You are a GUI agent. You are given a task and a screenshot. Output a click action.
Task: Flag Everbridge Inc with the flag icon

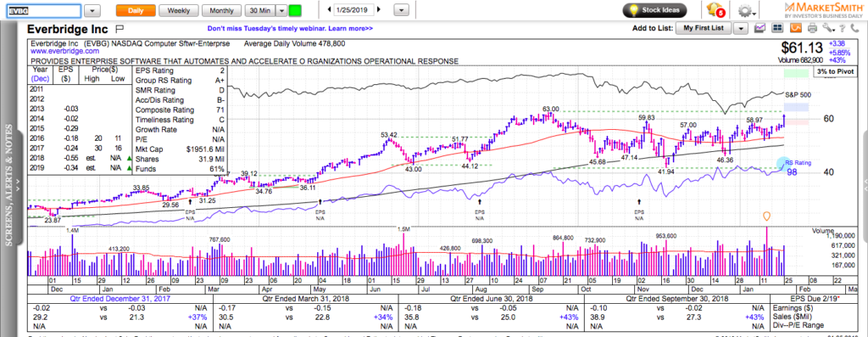119,28
